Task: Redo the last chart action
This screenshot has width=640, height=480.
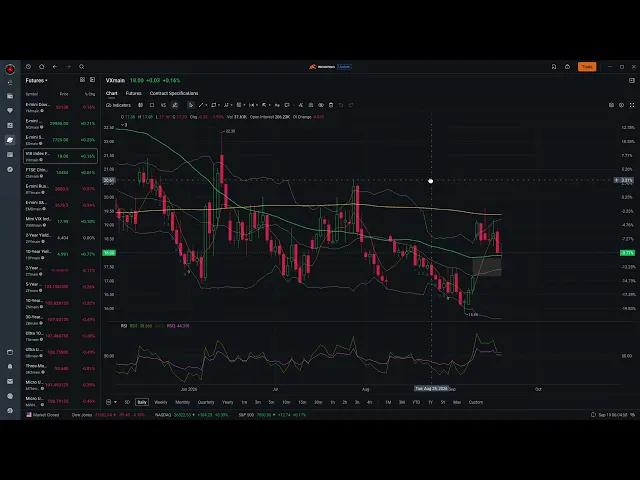Action: (351, 105)
